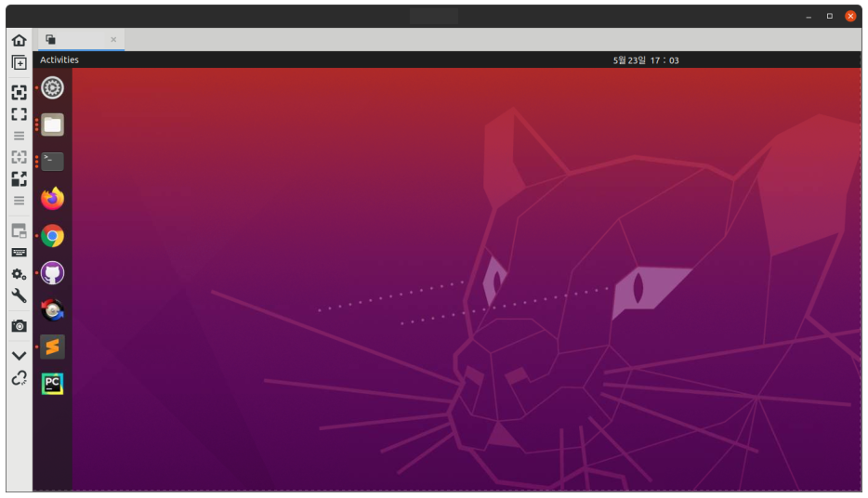This screenshot has width=868, height=498.
Task: Toggle grab all keyboard events icon
Action: pyautogui.click(x=19, y=253)
